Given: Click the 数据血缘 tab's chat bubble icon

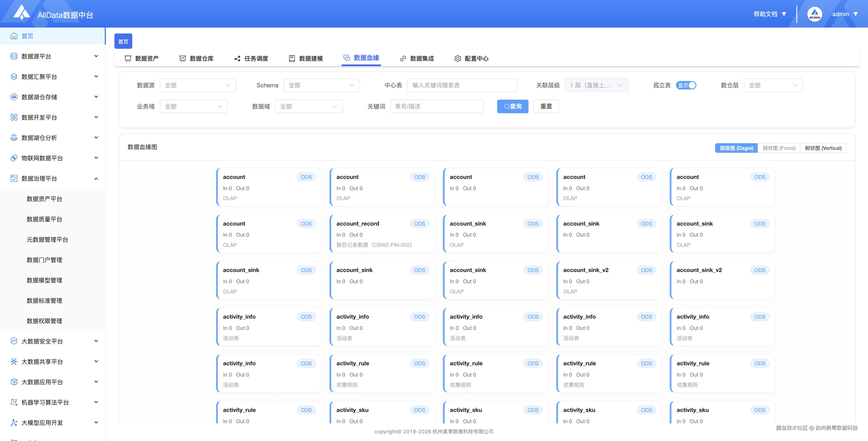Looking at the screenshot, I should pos(346,58).
